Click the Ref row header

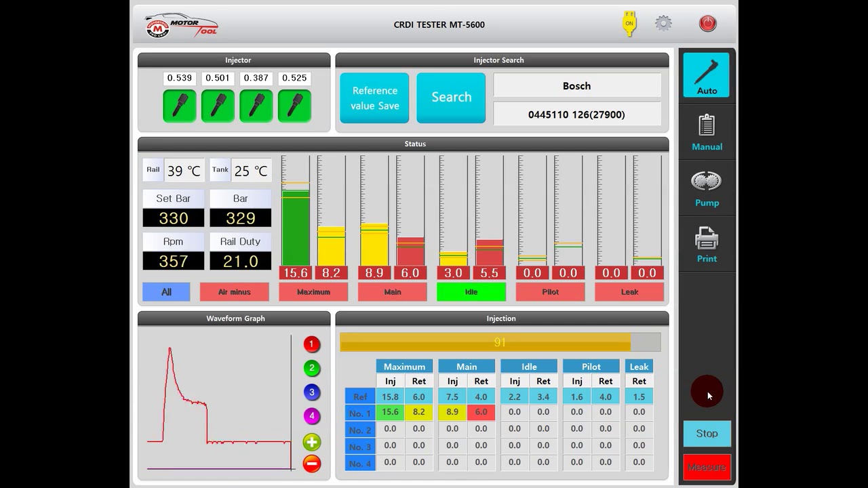coord(360,396)
